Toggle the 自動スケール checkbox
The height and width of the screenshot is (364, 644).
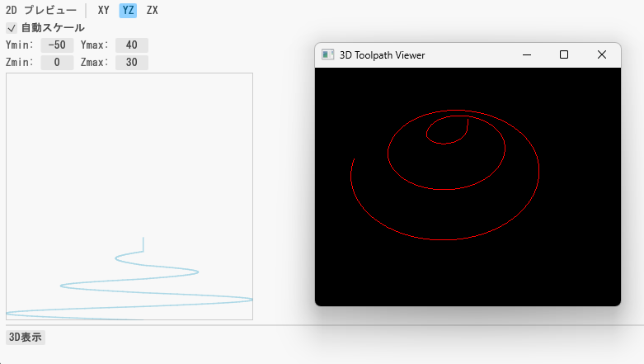click(12, 28)
